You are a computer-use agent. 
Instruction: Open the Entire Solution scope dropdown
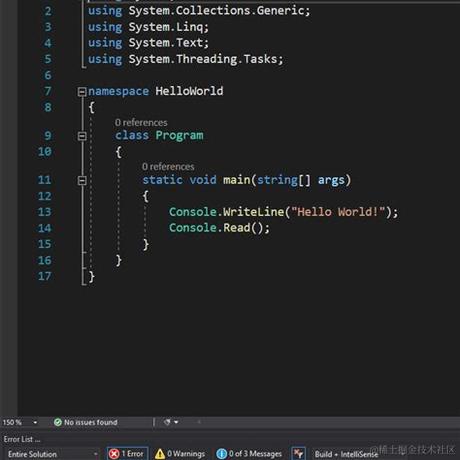coord(52,454)
